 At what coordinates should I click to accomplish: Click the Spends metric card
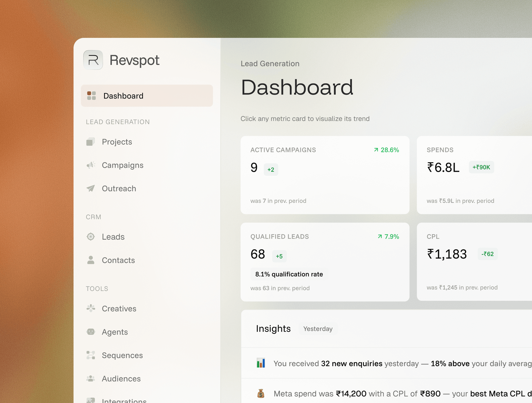click(474, 175)
